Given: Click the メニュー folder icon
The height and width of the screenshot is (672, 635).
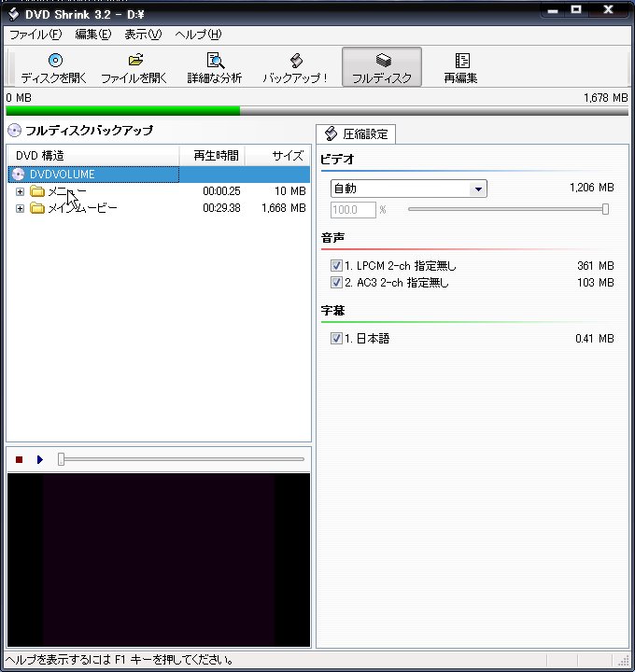Looking at the screenshot, I should (x=37, y=191).
